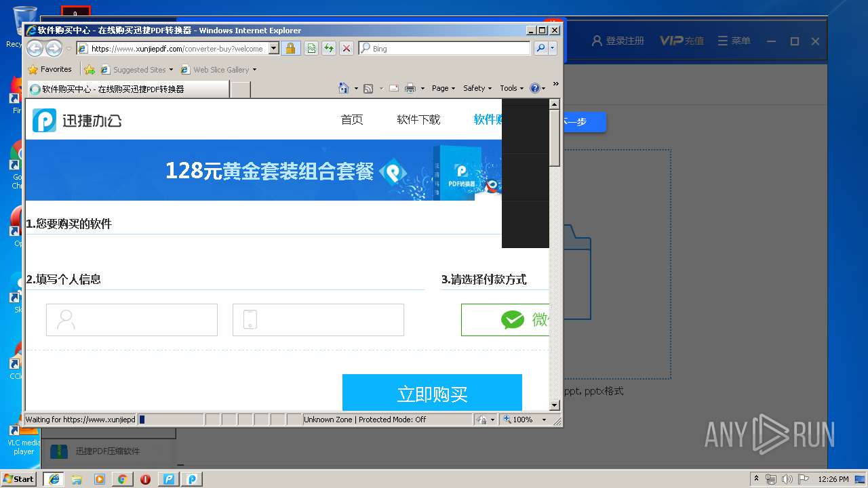Viewport: 868px width, 488px height.
Task: Click the vertical scrollbar thumb
Action: 554,138
